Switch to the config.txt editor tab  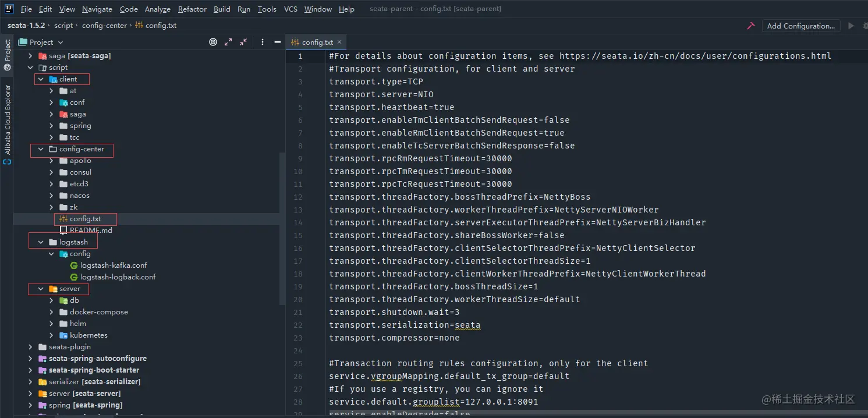point(316,41)
